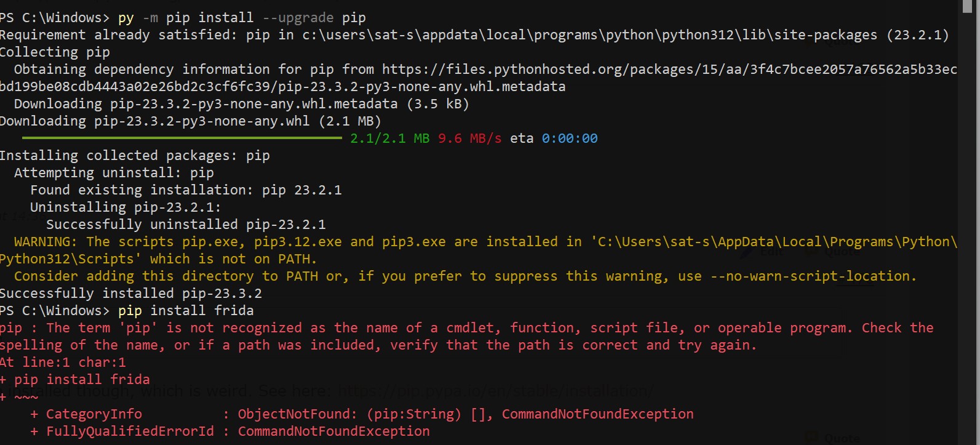
Task: Click the green '2.1/2.1 MB' size text
Action: [x=390, y=138]
